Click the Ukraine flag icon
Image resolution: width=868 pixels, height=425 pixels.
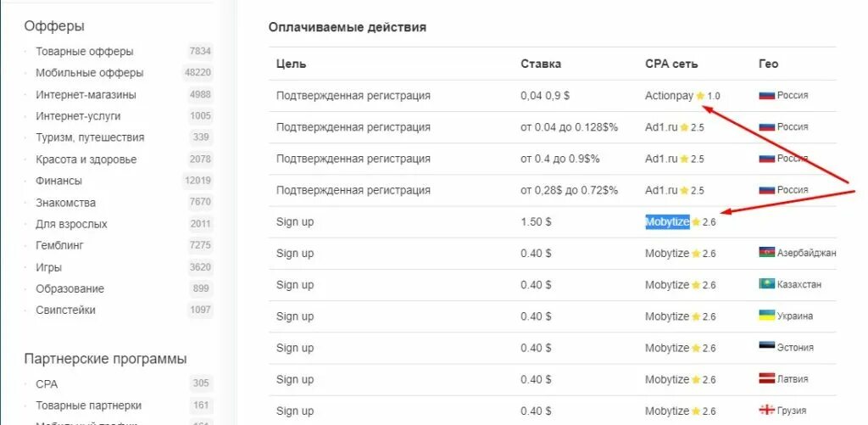tap(766, 316)
